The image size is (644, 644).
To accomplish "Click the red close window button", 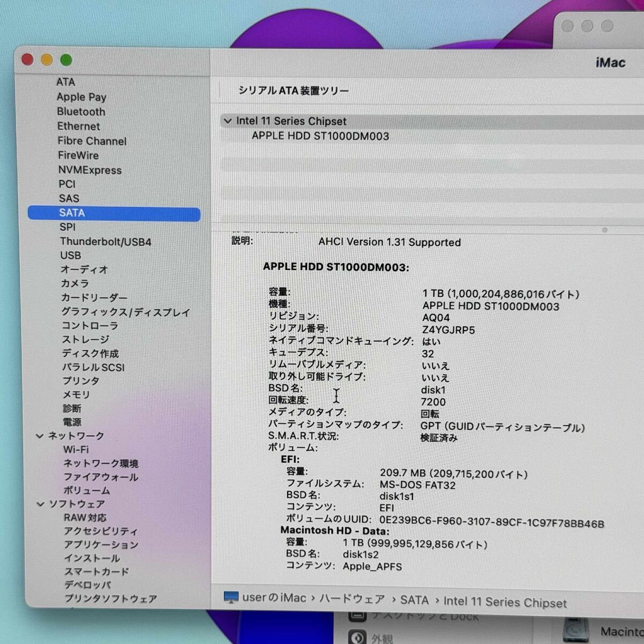I will pos(27,60).
